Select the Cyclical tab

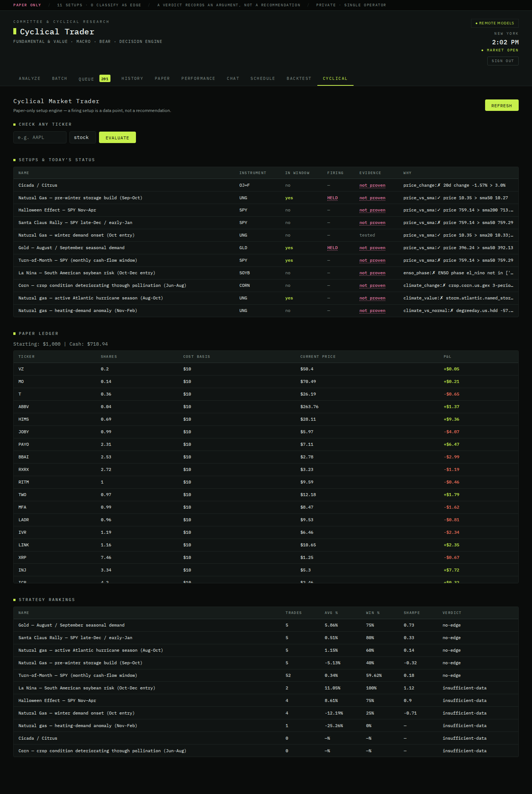pos(335,78)
